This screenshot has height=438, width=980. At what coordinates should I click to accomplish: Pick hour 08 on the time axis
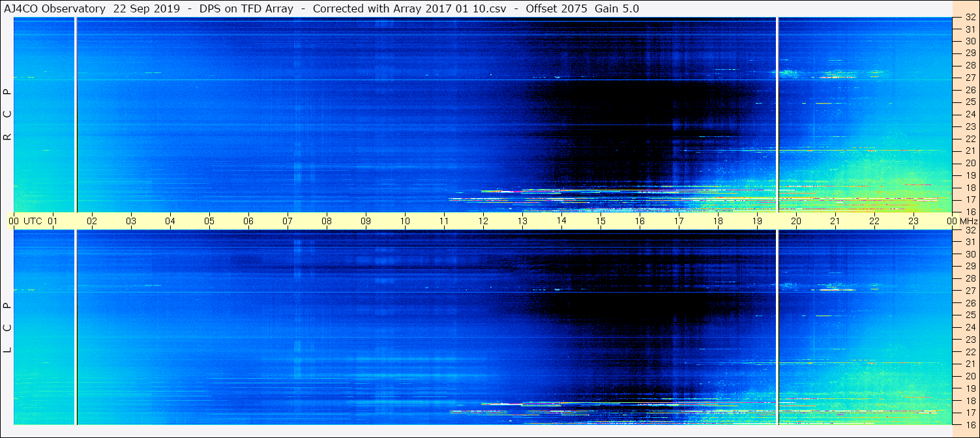[327, 221]
